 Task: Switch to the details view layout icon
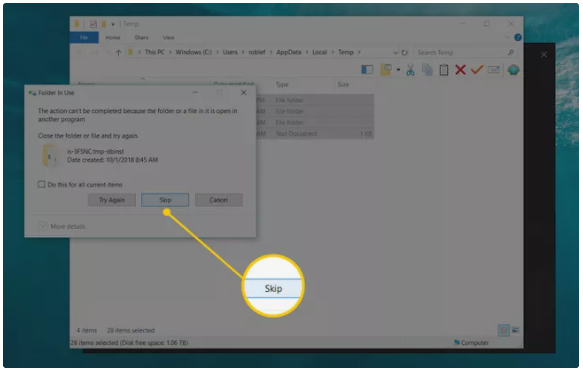(x=503, y=330)
